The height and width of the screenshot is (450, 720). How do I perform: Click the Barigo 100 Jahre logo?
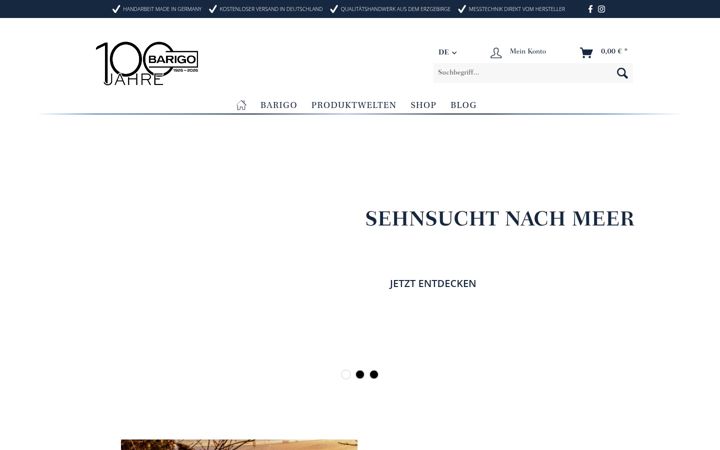tap(147, 63)
